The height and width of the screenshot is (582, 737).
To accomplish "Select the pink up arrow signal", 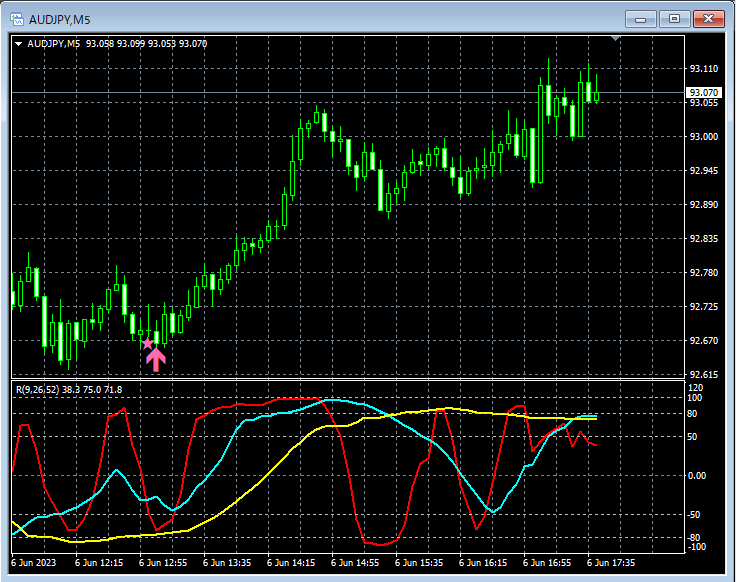I will tap(156, 360).
